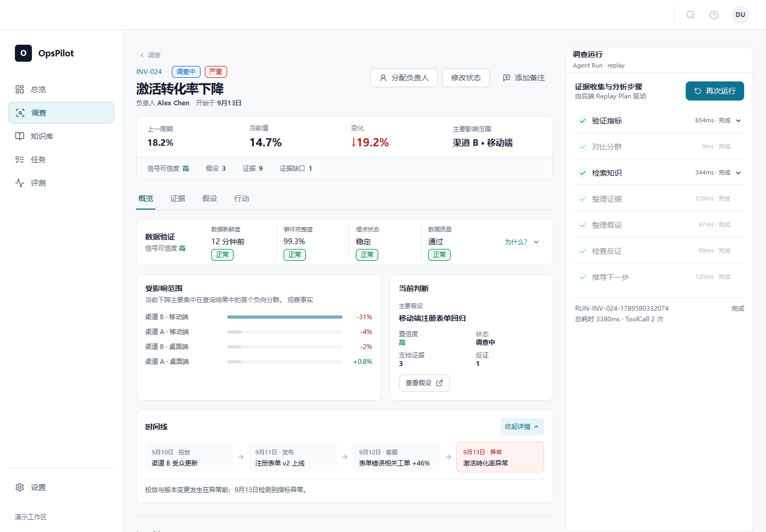
Task: Open 评测 in the sidebar
Action: pos(61,183)
